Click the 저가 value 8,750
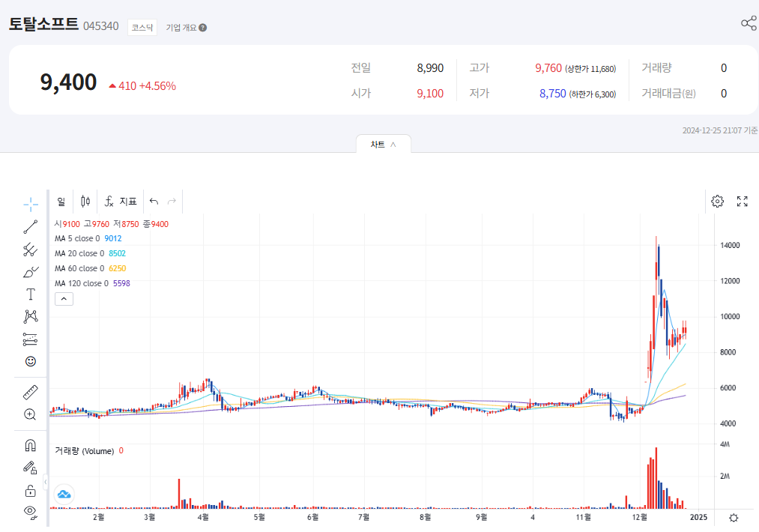 [553, 94]
